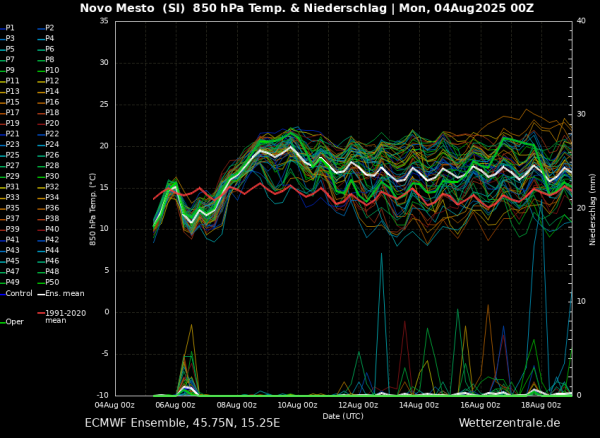Image resolution: width=600 pixels, height=438 pixels.
Task: Click the 40 precipitation axis tick
Action: pyautogui.click(x=580, y=21)
